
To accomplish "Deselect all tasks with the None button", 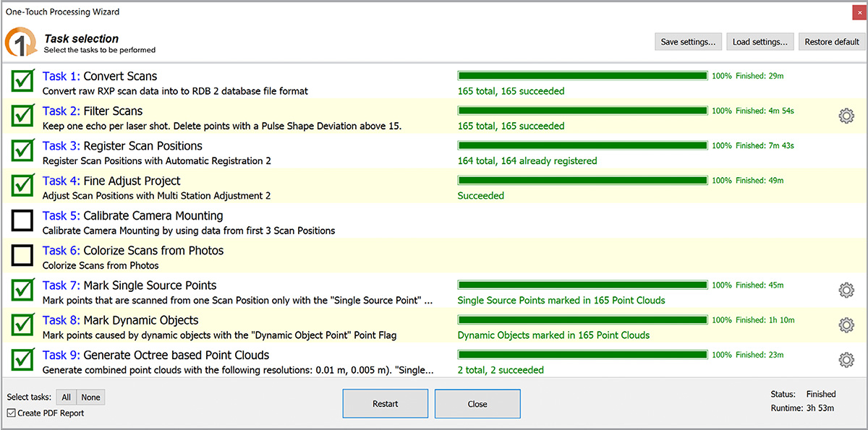I will (90, 397).
